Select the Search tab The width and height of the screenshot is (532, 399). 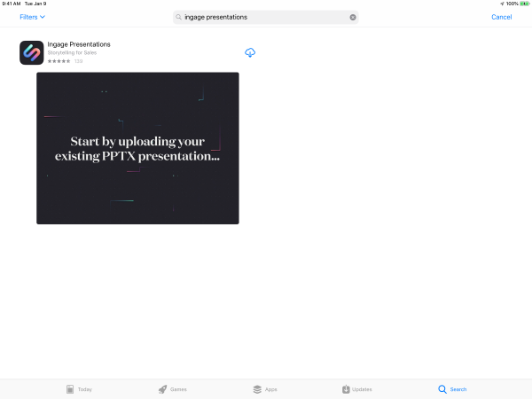click(452, 389)
